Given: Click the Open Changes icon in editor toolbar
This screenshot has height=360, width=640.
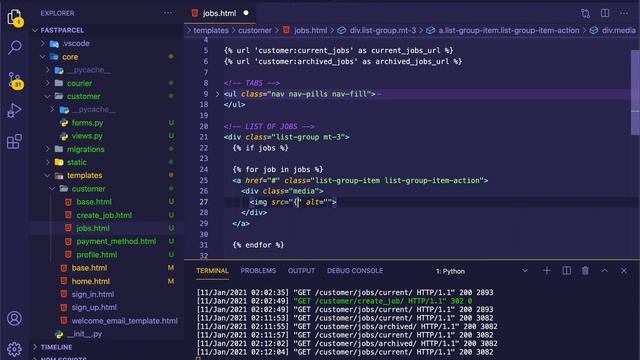Looking at the screenshot, I should 585,13.
